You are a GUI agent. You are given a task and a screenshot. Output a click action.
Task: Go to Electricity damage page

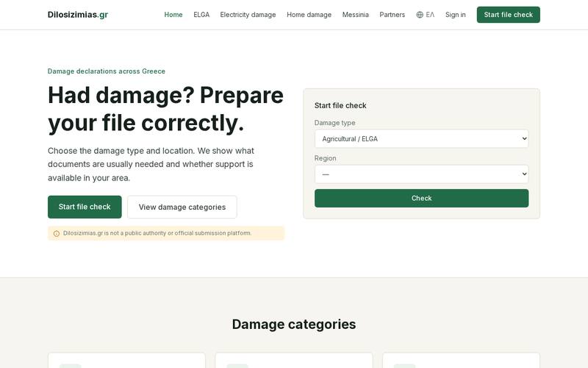pos(248,15)
